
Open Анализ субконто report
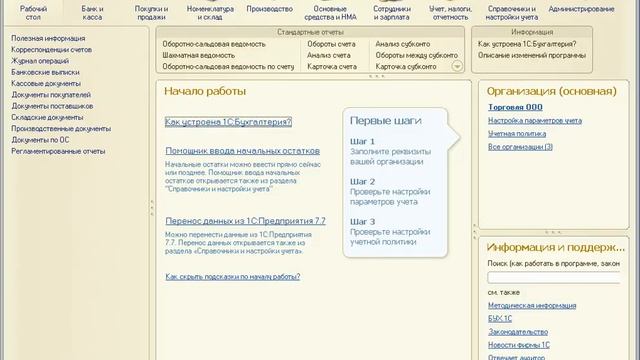coord(402,44)
